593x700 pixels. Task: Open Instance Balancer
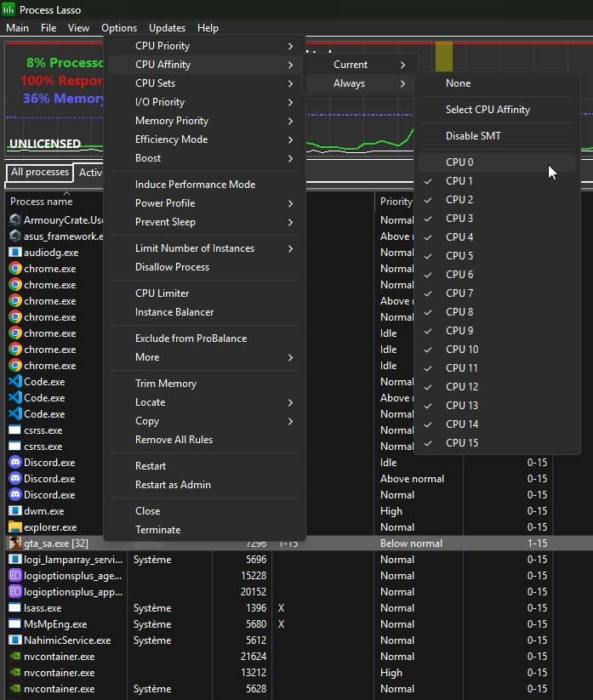pyautogui.click(x=204, y=312)
